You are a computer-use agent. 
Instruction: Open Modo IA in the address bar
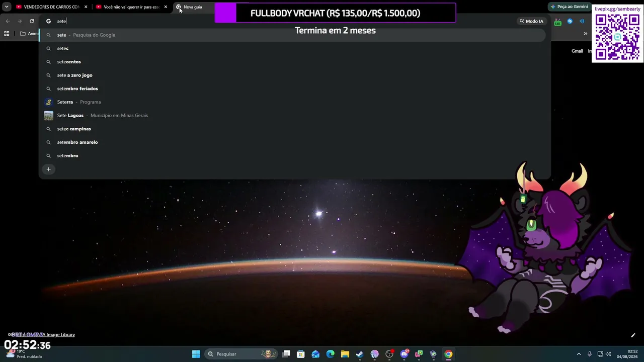click(531, 21)
